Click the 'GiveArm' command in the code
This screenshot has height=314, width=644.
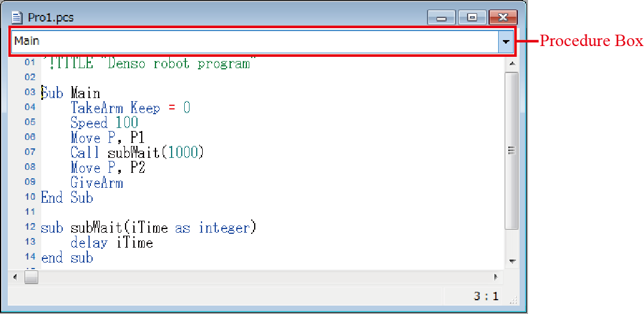pyautogui.click(x=96, y=182)
